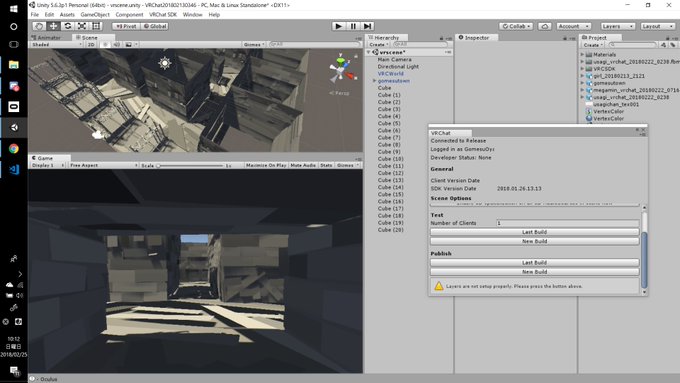
Task: Select the Hand tool in toolbar
Action: coord(39,26)
